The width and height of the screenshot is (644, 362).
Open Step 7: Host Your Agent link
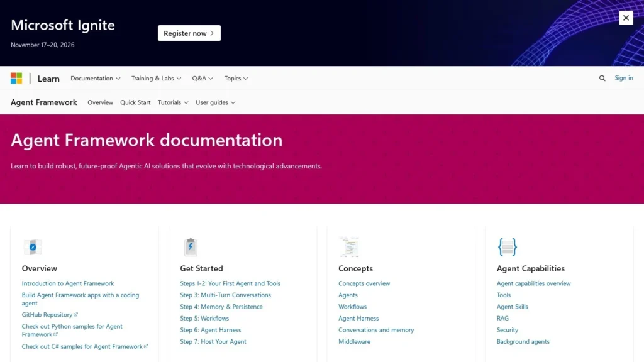point(213,341)
